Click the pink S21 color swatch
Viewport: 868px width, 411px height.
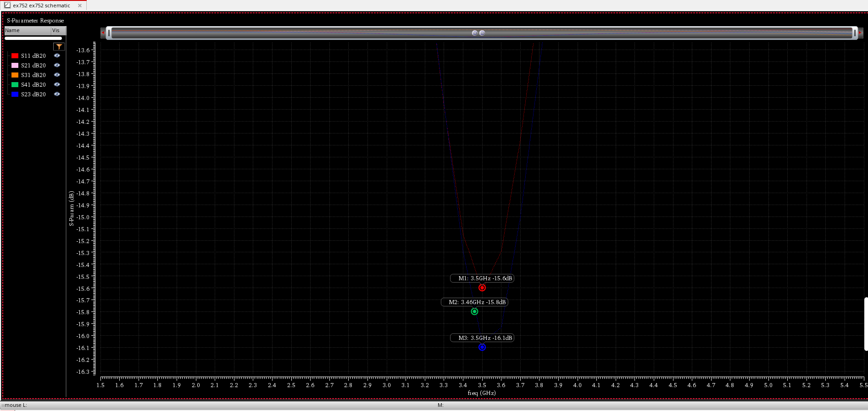click(15, 65)
